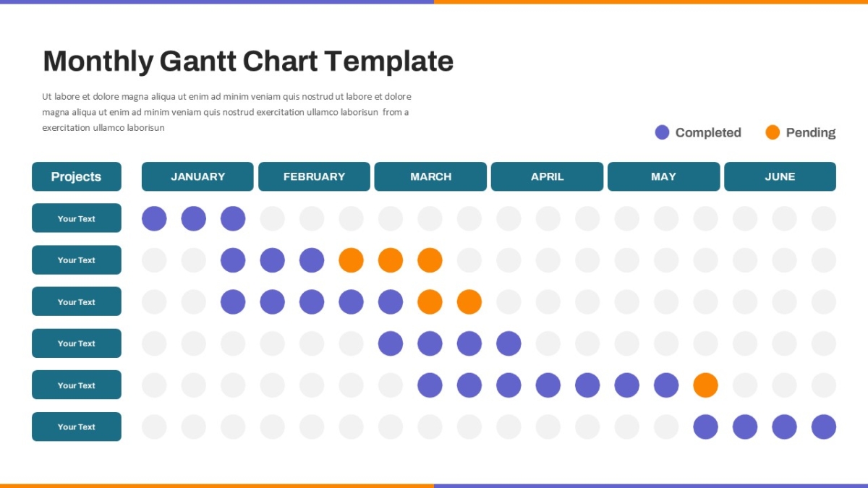The image size is (868, 488).
Task: Select the JUNE month header
Action: coord(780,176)
